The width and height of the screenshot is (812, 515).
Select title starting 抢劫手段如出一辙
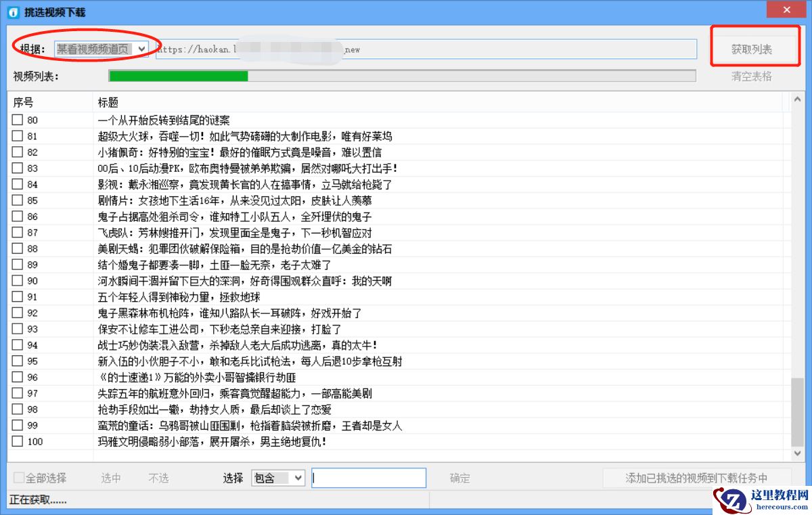[214, 409]
